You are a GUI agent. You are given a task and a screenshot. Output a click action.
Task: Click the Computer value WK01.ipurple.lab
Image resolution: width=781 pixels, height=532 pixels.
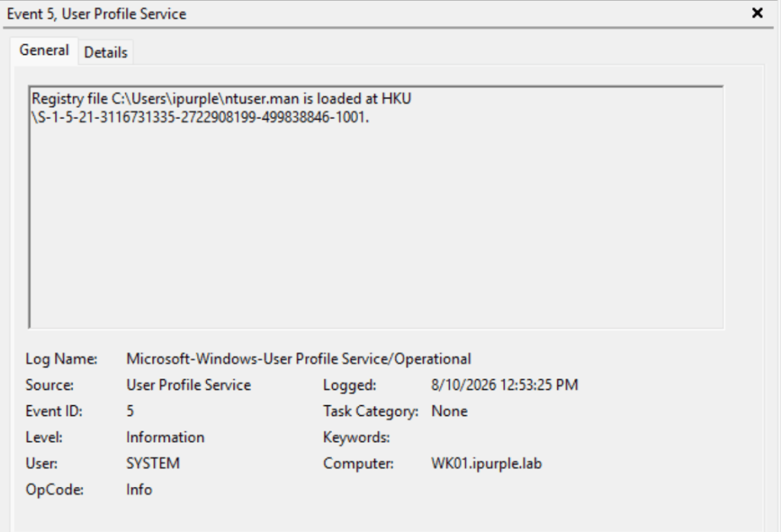point(486,463)
